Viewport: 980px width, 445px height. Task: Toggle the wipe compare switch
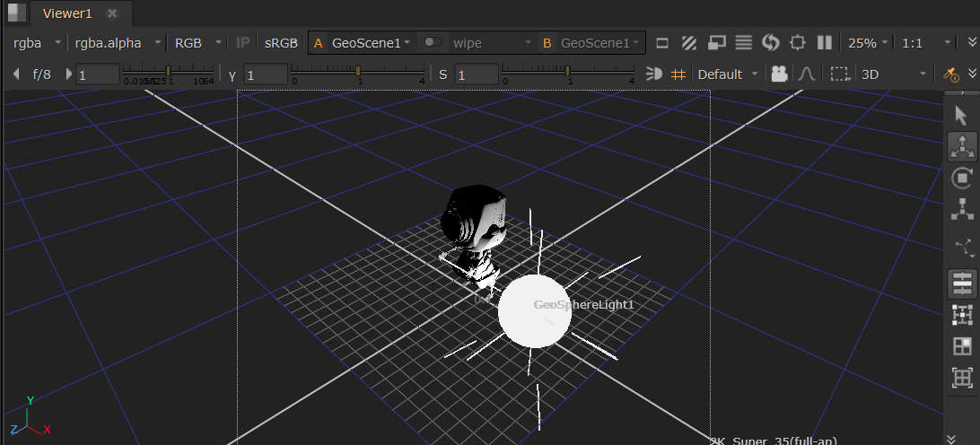click(x=433, y=42)
